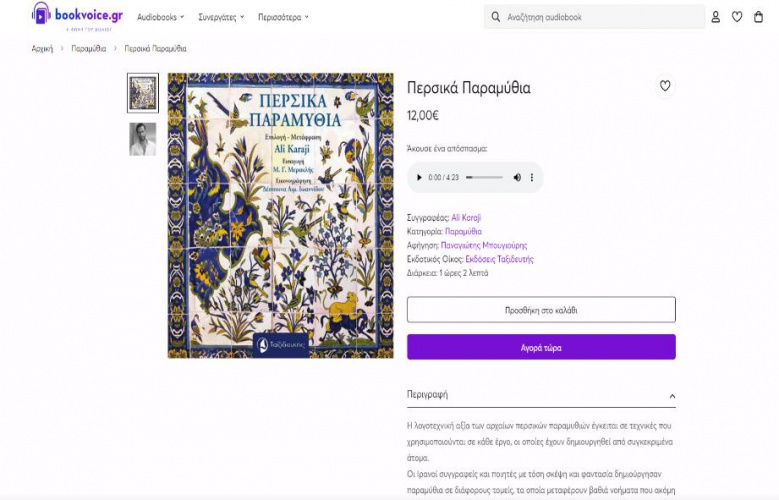Expand the Περισσότερα menu
779x500 pixels.
pyautogui.click(x=283, y=17)
